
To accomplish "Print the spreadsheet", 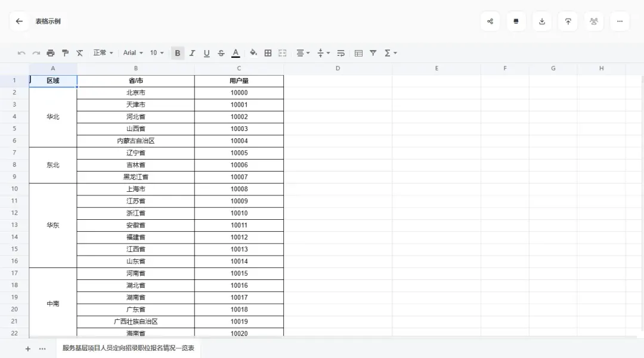I will point(51,53).
